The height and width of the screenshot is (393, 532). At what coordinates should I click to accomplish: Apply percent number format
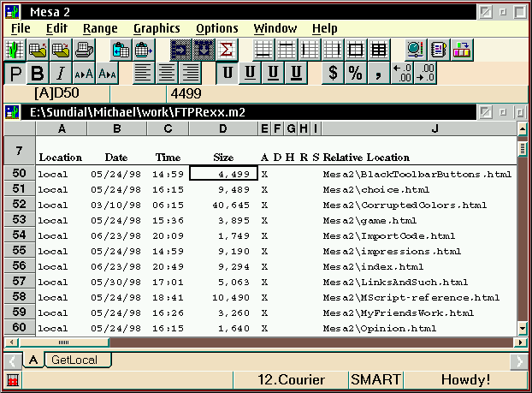tap(354, 73)
